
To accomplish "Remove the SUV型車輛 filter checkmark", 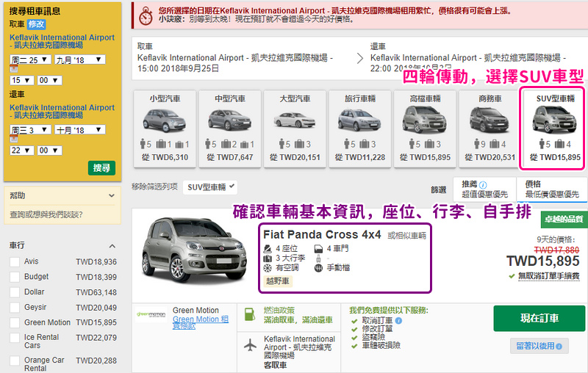I will 232,186.
